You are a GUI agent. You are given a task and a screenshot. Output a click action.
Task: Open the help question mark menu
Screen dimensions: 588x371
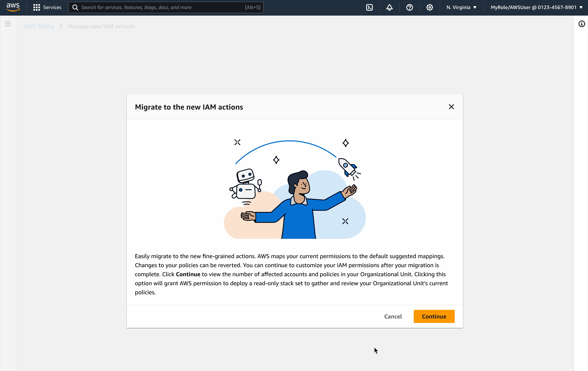409,7
